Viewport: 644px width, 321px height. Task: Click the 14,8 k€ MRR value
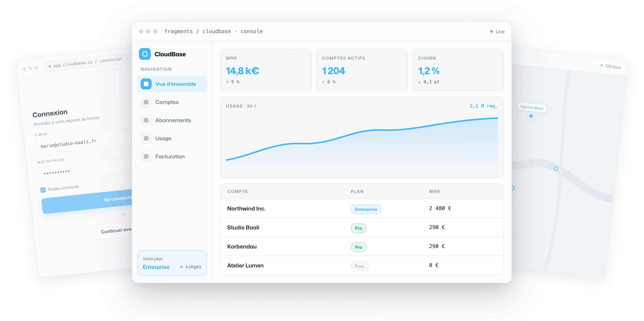click(x=242, y=71)
